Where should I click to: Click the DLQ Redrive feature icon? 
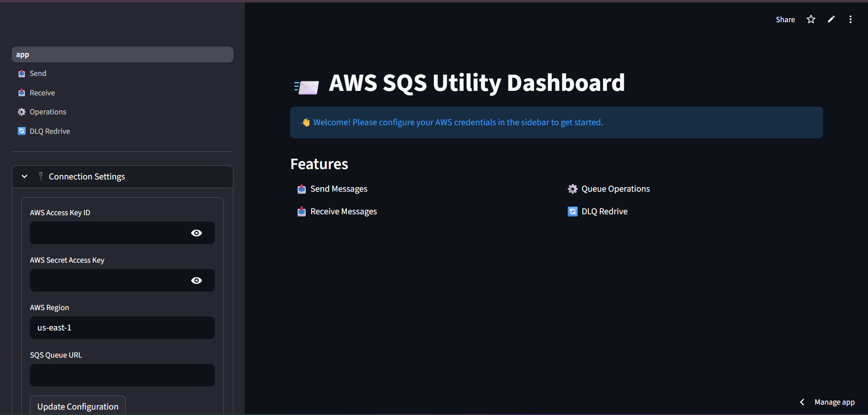(572, 211)
